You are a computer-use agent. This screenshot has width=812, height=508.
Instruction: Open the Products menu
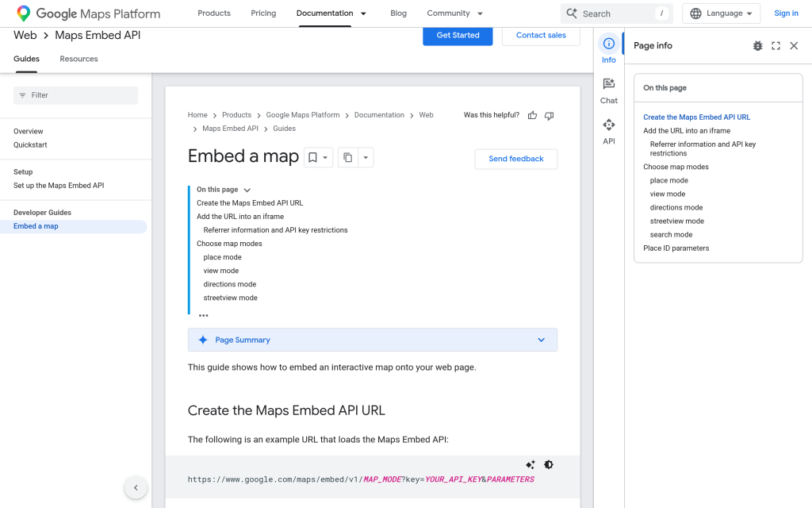coord(214,13)
